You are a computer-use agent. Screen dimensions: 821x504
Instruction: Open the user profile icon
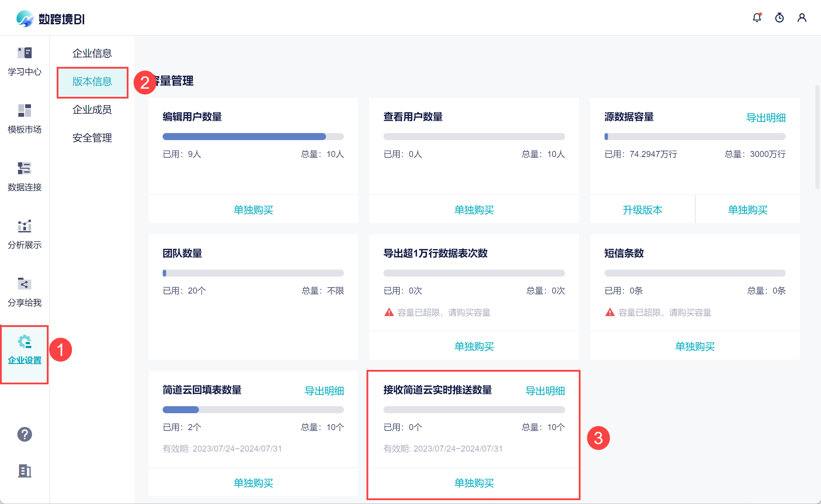(802, 18)
